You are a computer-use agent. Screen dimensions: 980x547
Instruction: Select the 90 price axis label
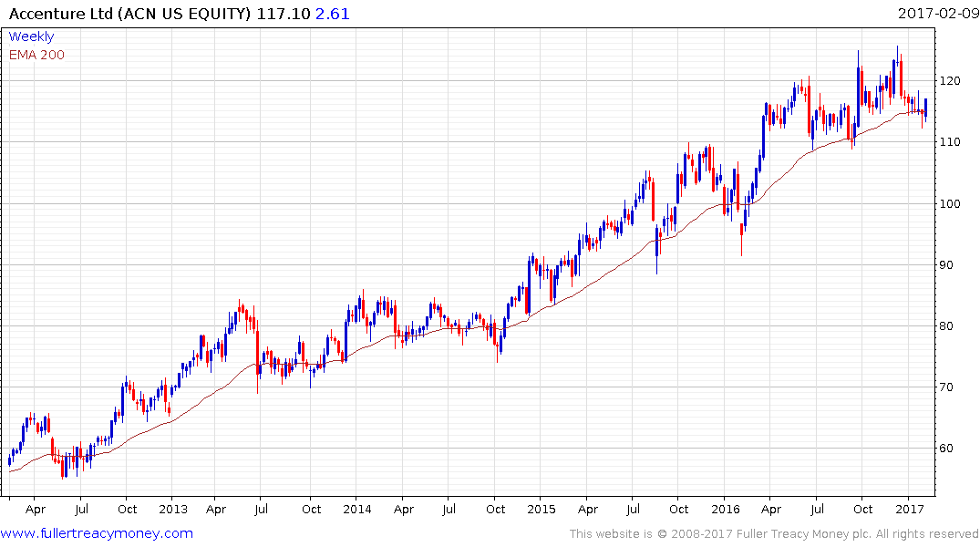pos(946,265)
